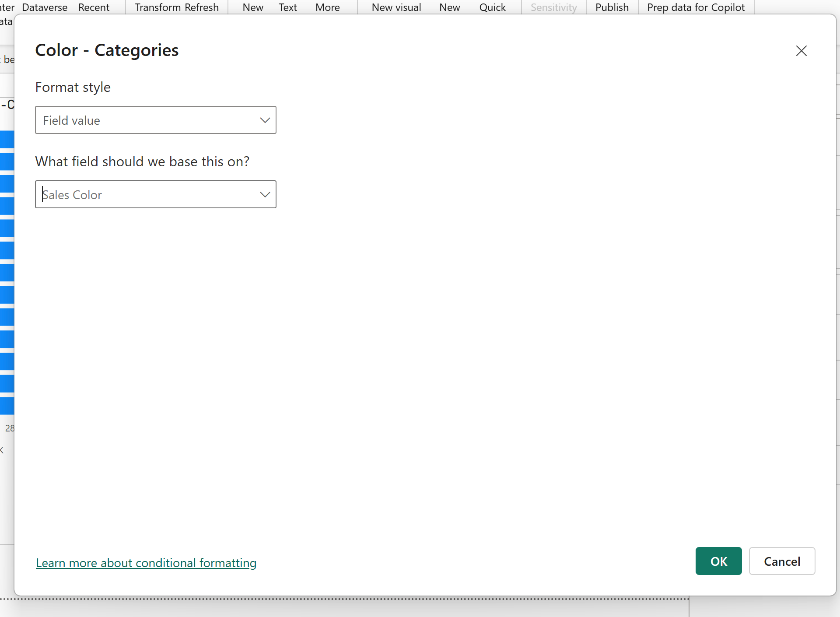Click Quick measure ribbon item
The width and height of the screenshot is (840, 617).
pos(492,7)
